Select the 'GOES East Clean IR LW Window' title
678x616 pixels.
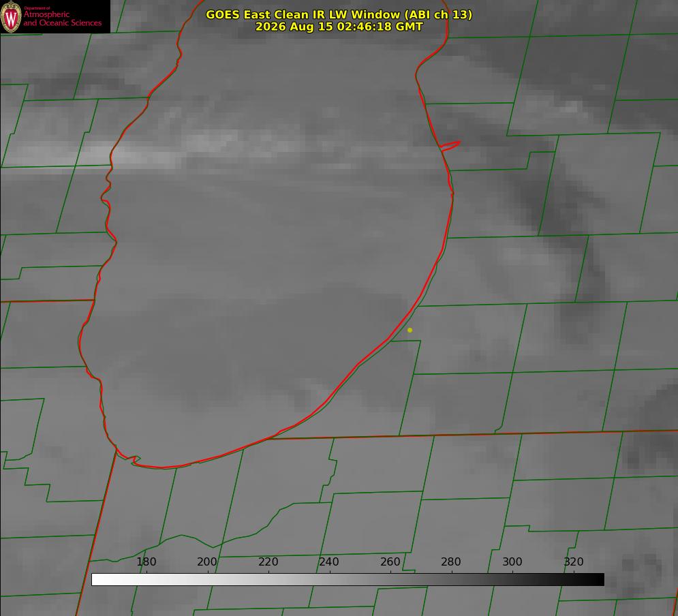pos(303,15)
